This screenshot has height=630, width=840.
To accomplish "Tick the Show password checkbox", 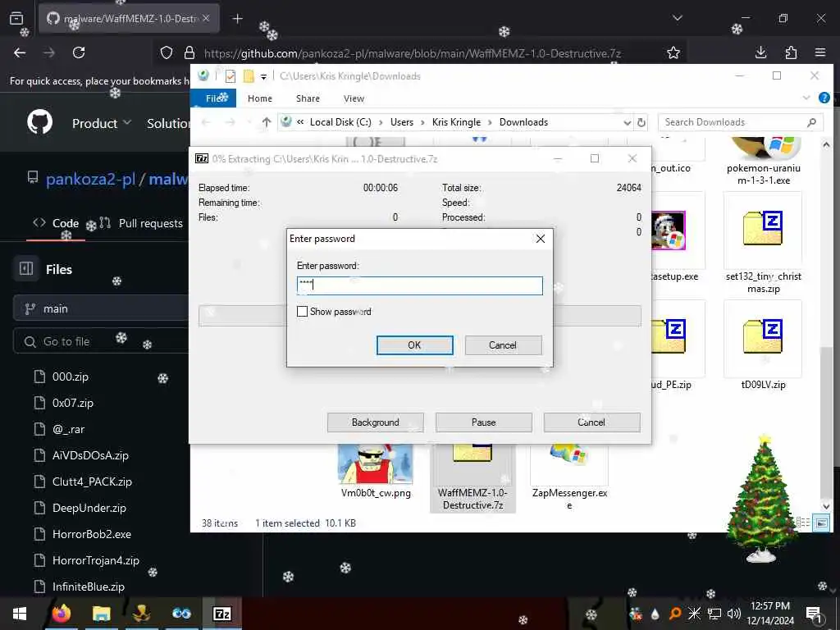I will [x=302, y=311].
